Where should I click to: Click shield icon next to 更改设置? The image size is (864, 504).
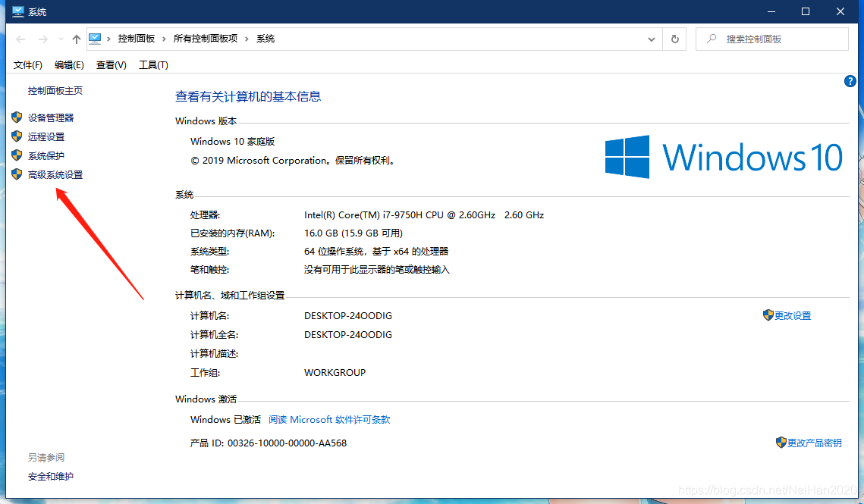[768, 315]
